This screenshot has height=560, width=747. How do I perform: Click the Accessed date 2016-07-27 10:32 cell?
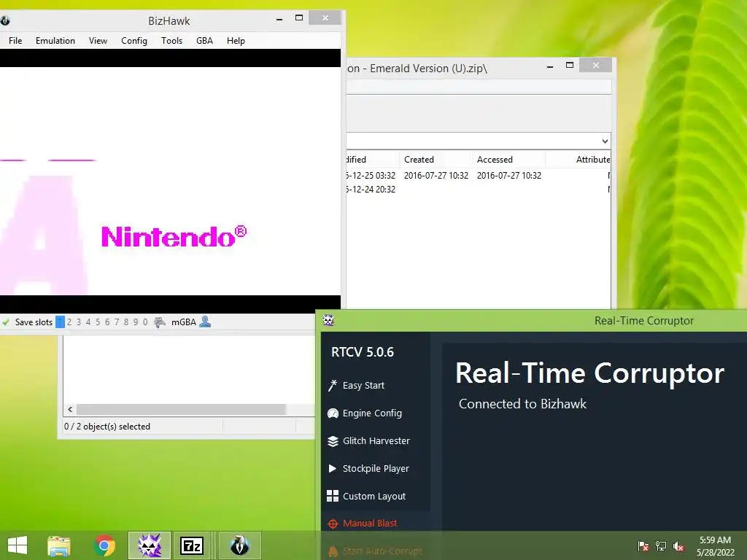pyautogui.click(x=508, y=175)
